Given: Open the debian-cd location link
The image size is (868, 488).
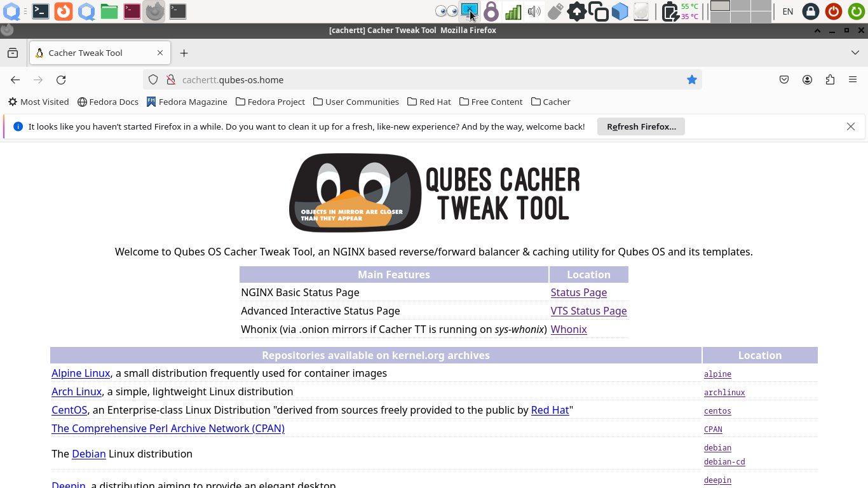Looking at the screenshot, I should tap(724, 462).
